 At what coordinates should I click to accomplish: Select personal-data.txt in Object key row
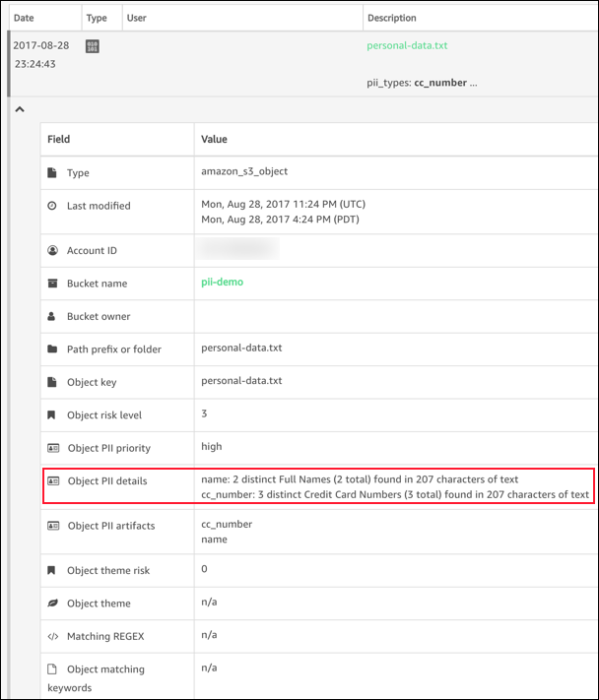click(x=241, y=381)
